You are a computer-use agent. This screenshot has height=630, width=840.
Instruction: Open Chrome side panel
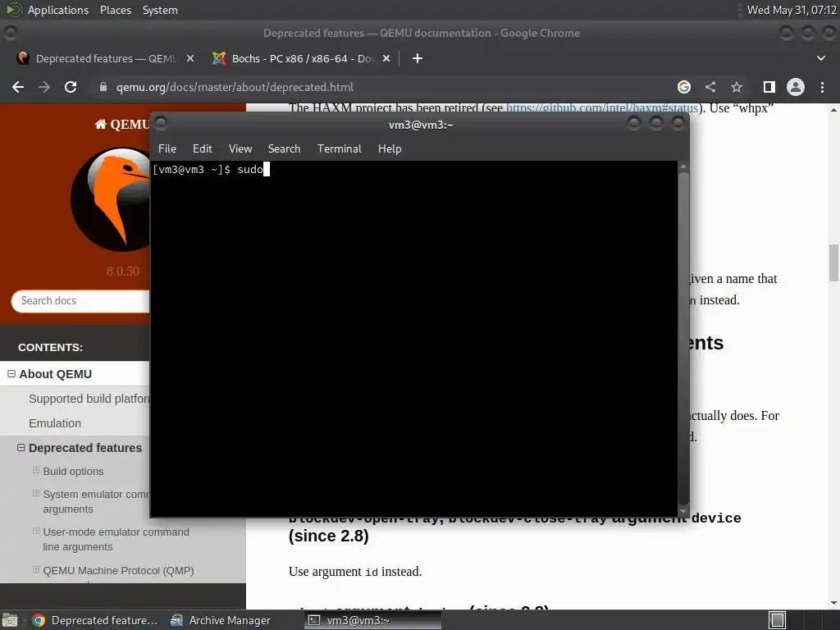pyautogui.click(x=769, y=87)
